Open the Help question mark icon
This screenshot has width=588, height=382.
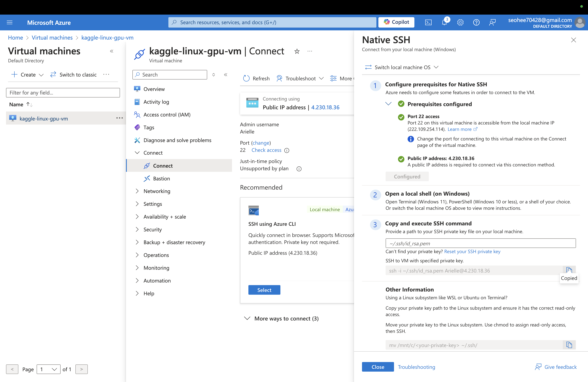pos(476,22)
